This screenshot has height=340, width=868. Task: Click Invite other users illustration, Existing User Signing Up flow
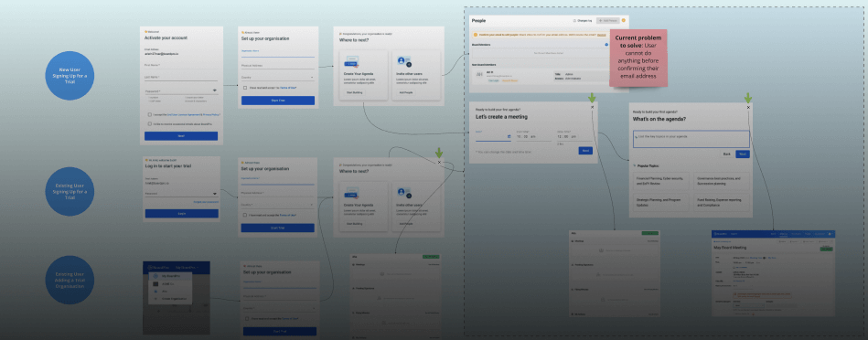pos(404,192)
